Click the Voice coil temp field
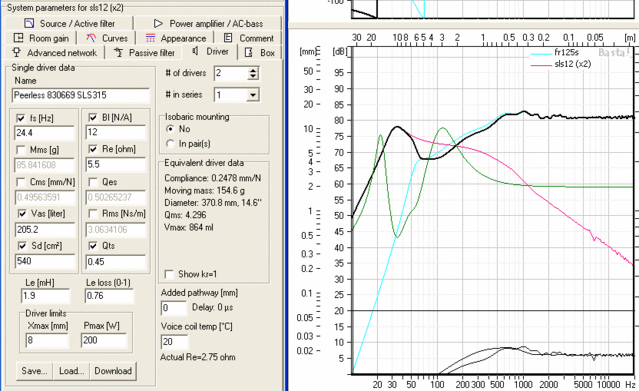 174,342
